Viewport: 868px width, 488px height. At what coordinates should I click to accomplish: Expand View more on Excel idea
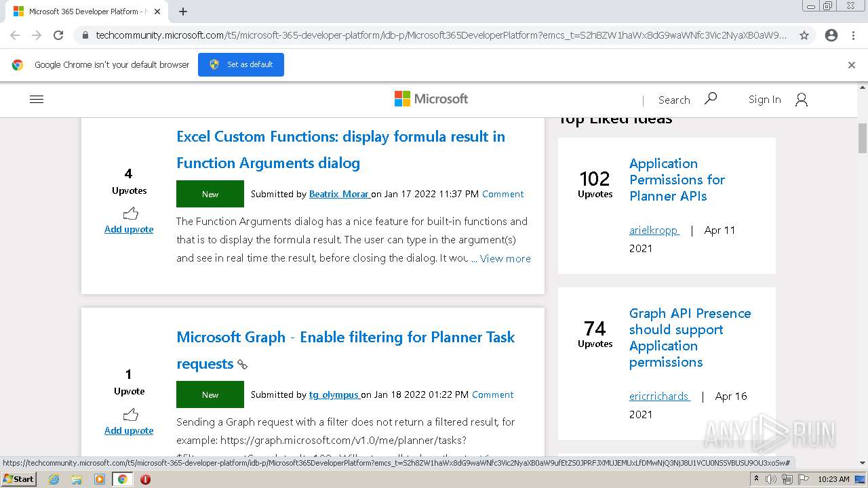[505, 258]
